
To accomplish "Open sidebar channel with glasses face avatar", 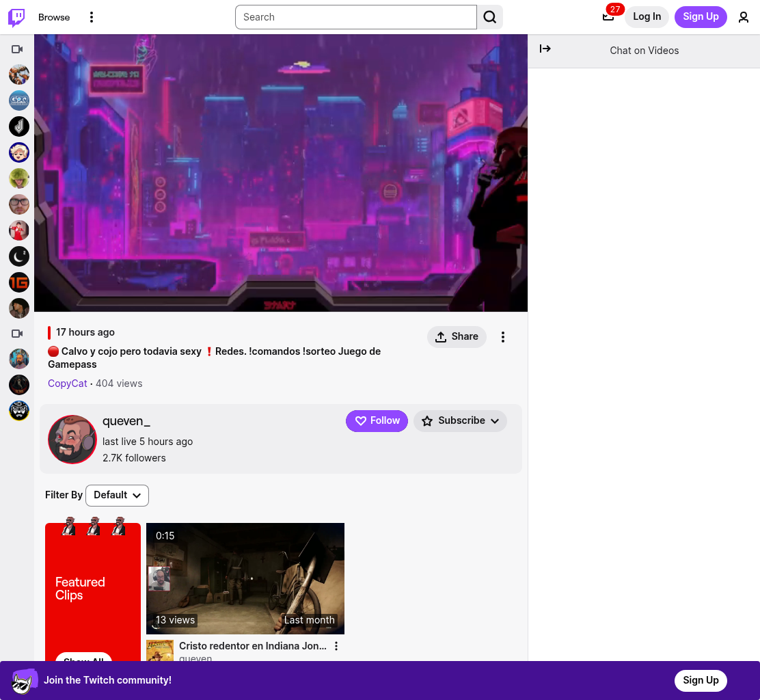I will 19,204.
